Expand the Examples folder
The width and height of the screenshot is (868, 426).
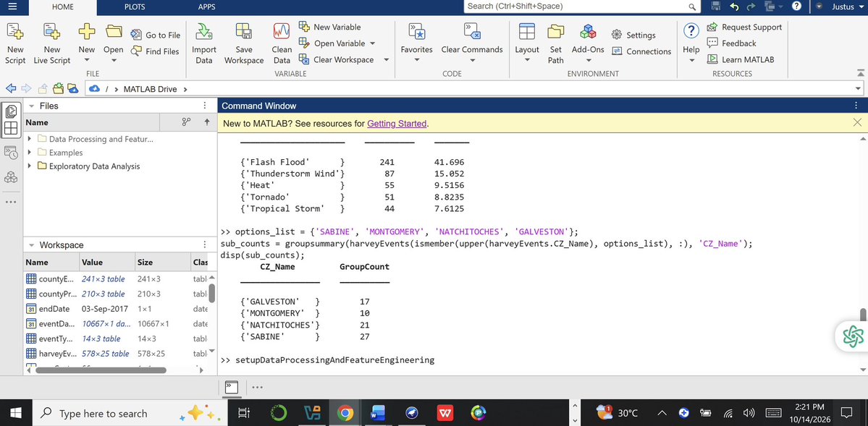tap(30, 152)
